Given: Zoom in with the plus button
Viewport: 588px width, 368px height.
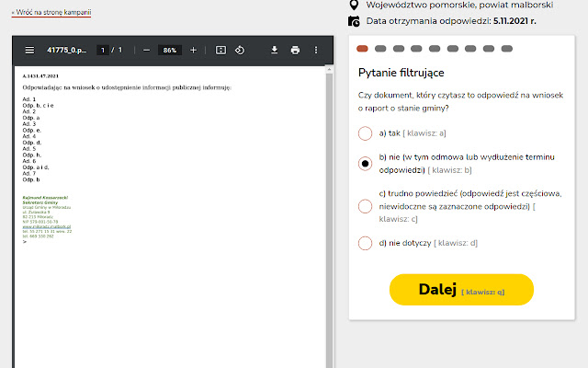Looking at the screenshot, I should (x=193, y=50).
